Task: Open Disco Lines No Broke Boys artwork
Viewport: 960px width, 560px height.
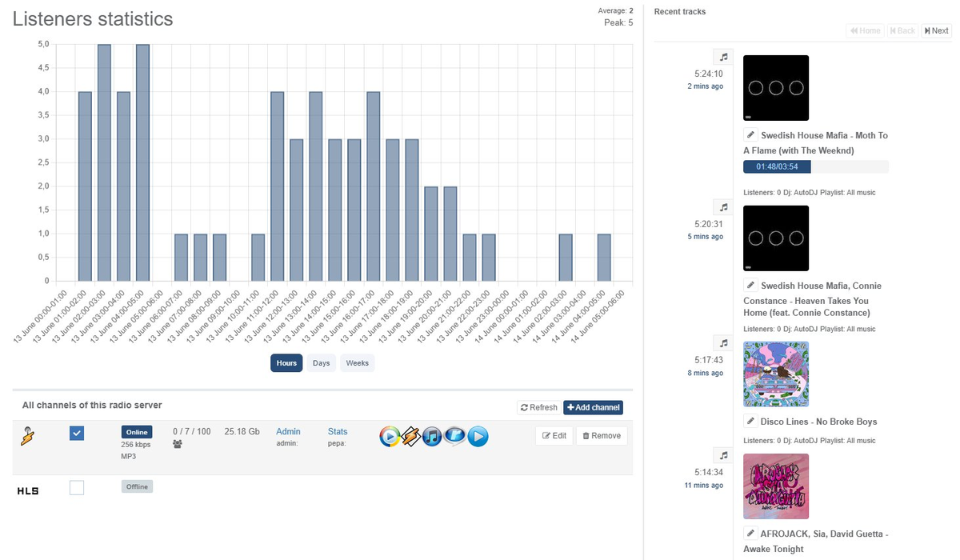Action: click(776, 374)
